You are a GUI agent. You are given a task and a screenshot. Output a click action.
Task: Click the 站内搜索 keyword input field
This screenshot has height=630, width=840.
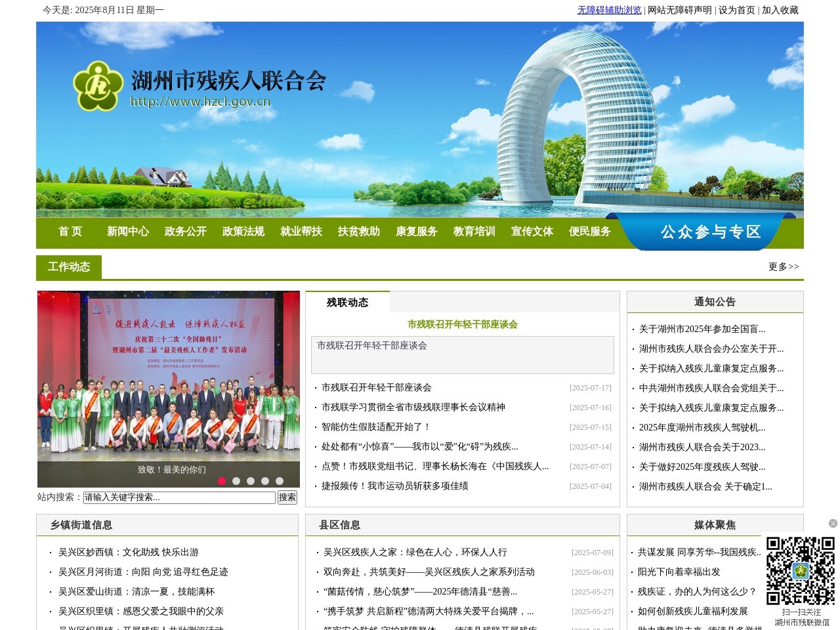pyautogui.click(x=178, y=497)
